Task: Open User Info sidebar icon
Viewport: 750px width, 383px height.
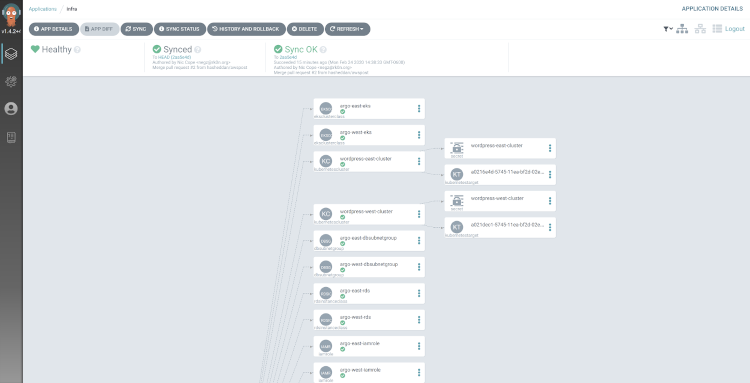Action: pos(11,109)
